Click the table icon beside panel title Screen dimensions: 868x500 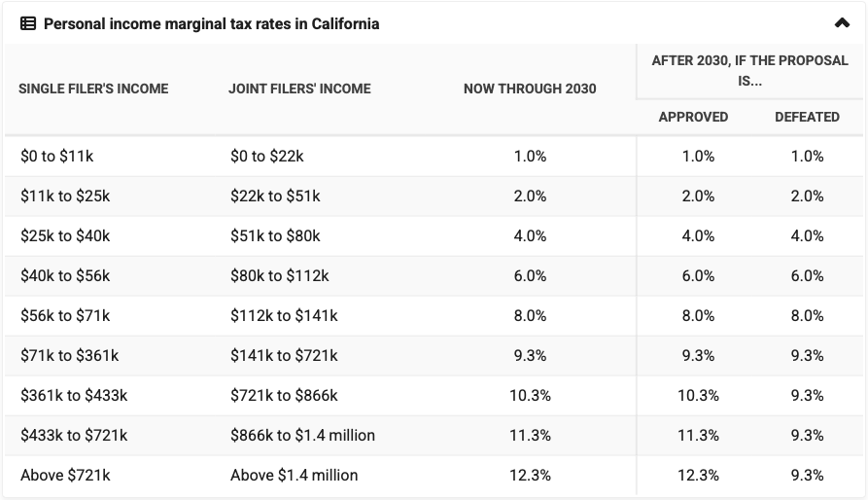tap(28, 23)
